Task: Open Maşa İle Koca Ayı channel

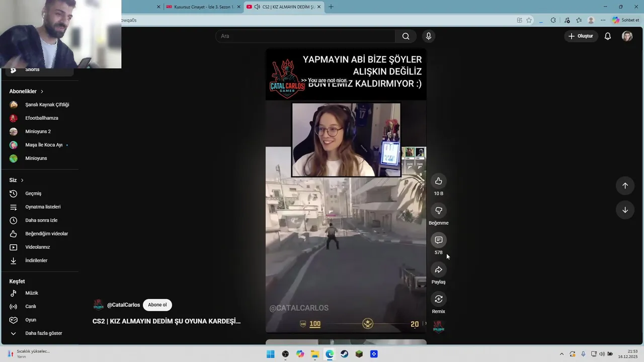Action: (39, 145)
